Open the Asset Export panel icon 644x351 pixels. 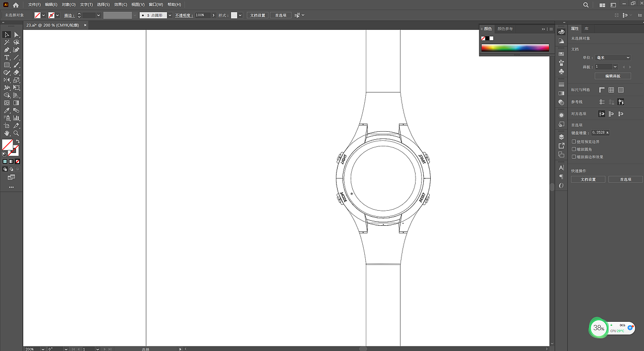tap(561, 146)
